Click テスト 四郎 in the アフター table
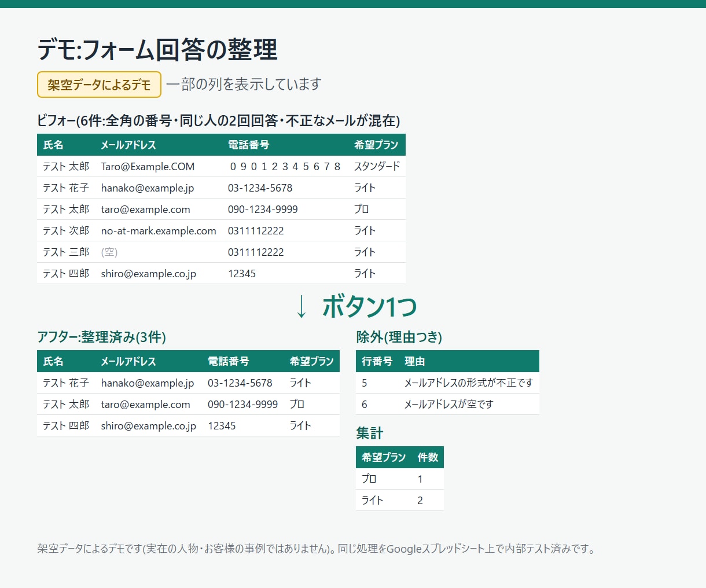Image resolution: width=706 pixels, height=588 pixels. (66, 425)
